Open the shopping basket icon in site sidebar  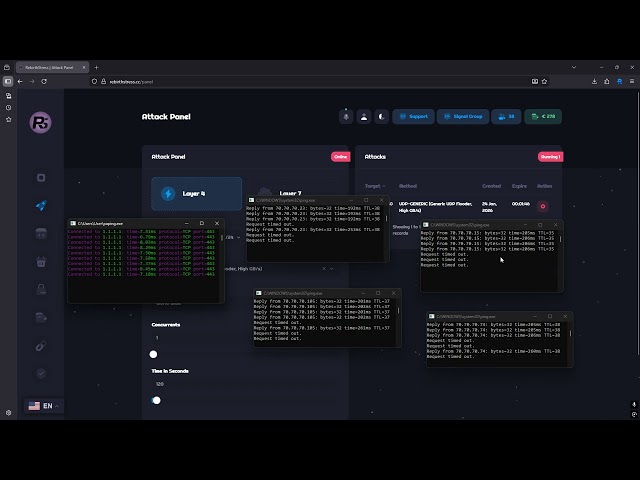click(41, 262)
